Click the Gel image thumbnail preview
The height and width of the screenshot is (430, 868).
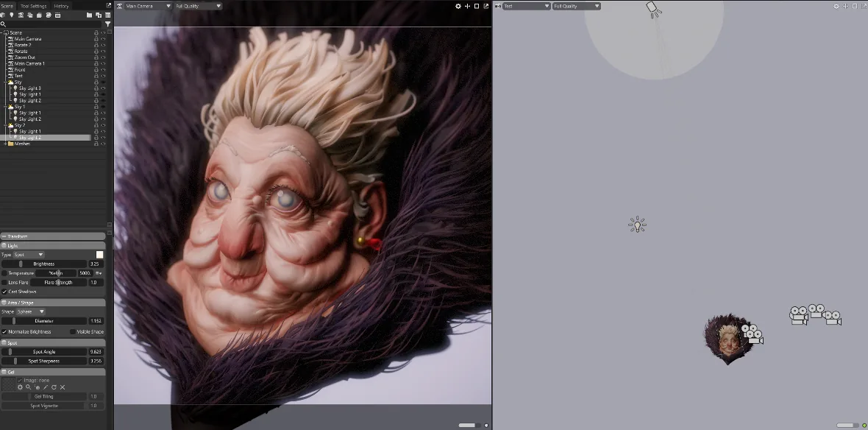(x=8, y=384)
